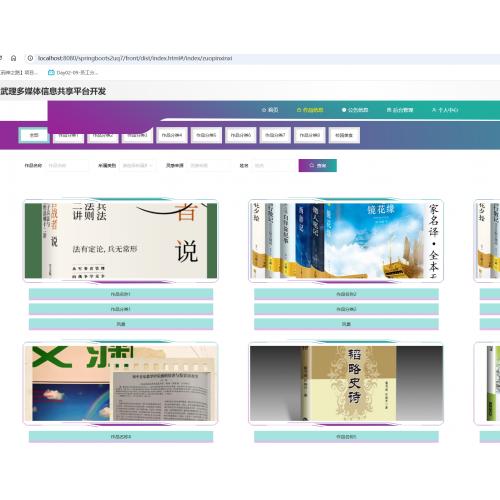The image size is (500, 500).
Task: Click the platform title heading text
Action: (x=53, y=91)
